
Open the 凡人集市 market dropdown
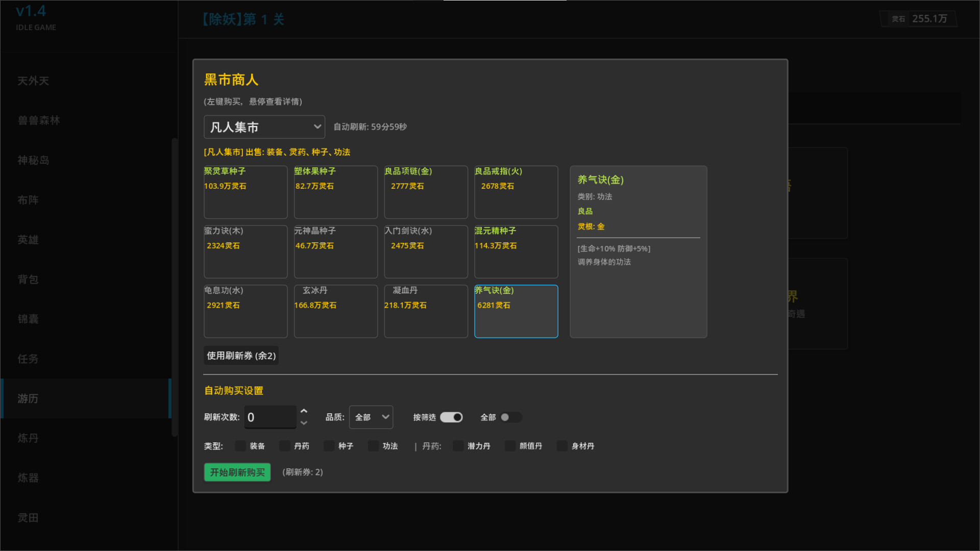click(x=264, y=127)
